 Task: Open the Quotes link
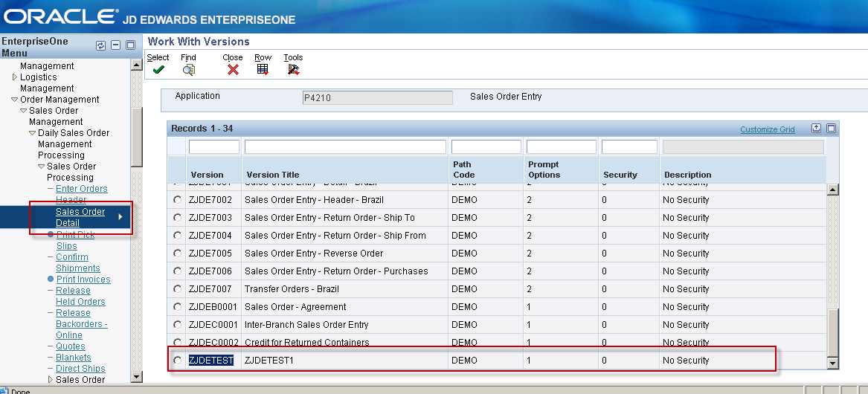click(71, 346)
